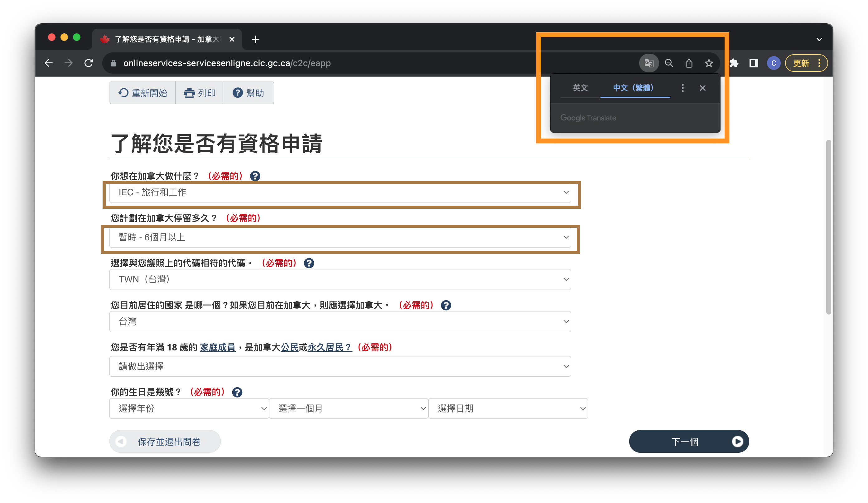The image size is (868, 503).
Task: Open the profile avatar C
Action: click(774, 63)
